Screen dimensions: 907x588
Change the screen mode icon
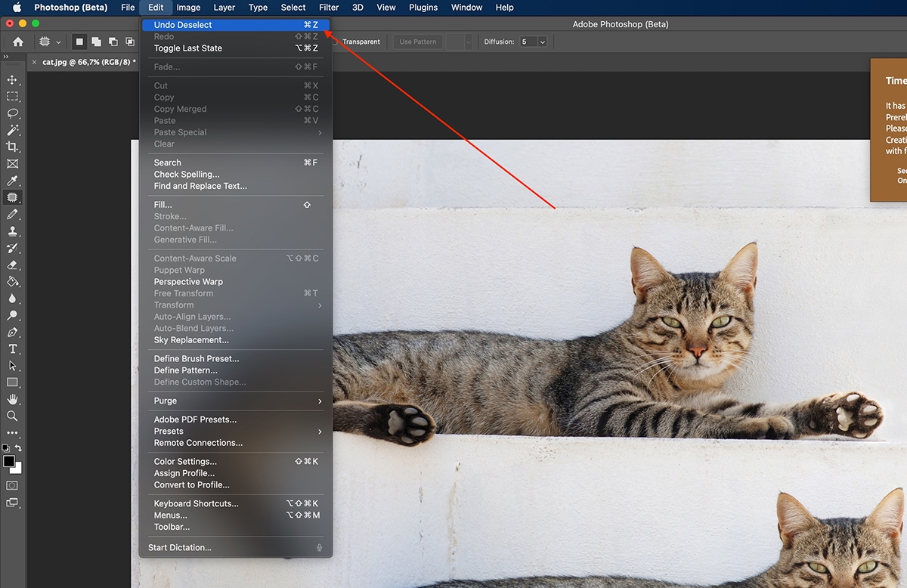pyautogui.click(x=12, y=503)
